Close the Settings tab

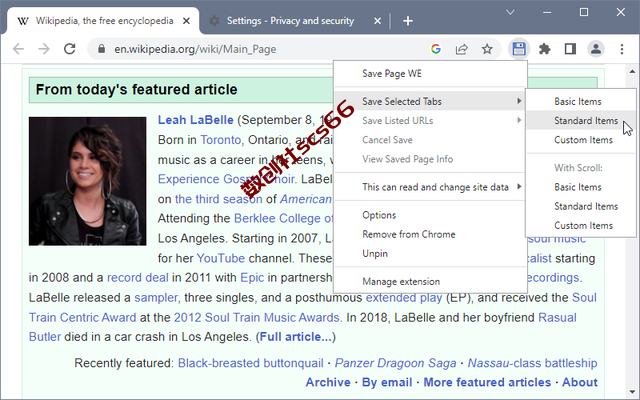click(378, 21)
